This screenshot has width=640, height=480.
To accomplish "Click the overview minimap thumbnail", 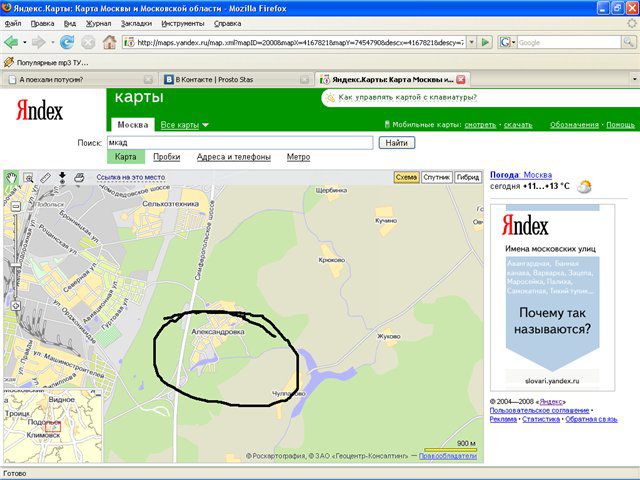I will pyautogui.click(x=53, y=426).
